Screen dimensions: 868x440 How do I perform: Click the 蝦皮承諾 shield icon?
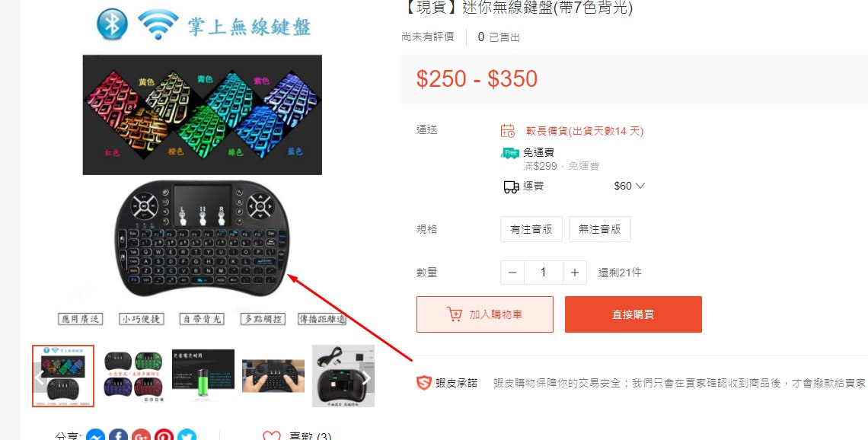[x=423, y=382]
